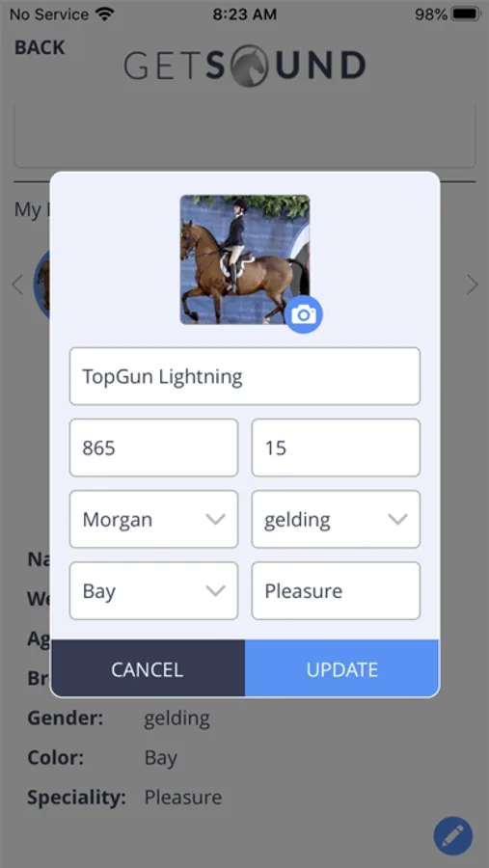Tap the blue pencil edit icon
The width and height of the screenshot is (489, 868).
point(453,835)
